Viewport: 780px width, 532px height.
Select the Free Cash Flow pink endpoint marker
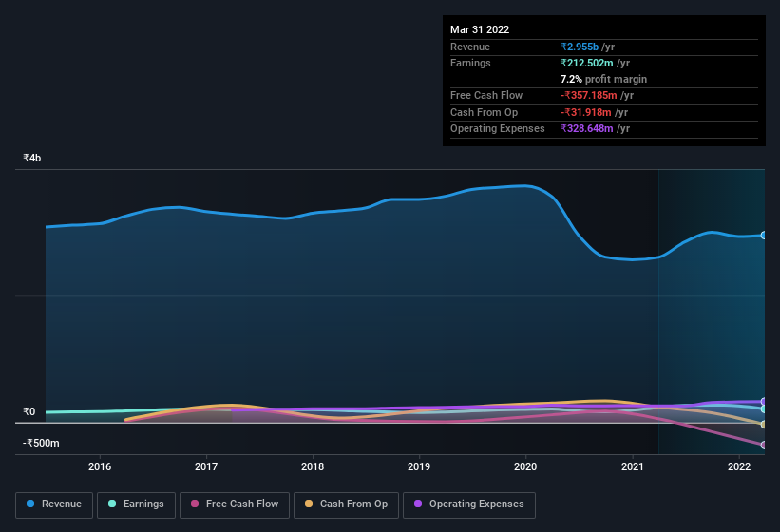coord(763,445)
